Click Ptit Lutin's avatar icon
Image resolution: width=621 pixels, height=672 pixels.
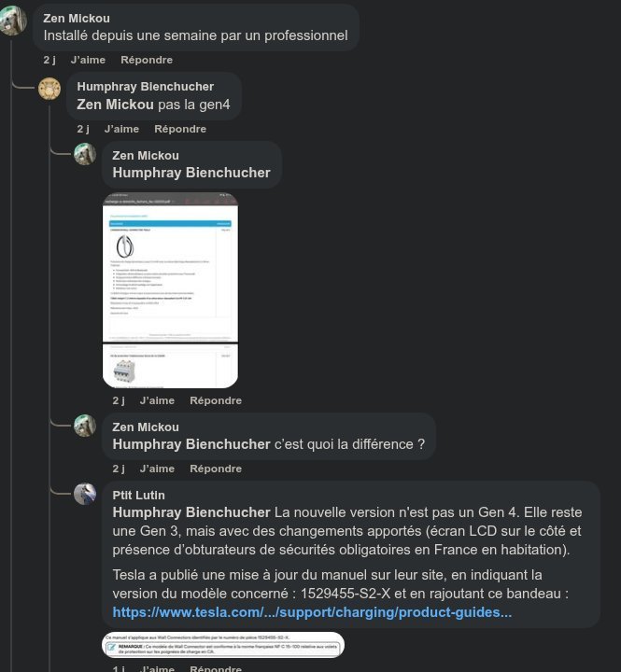(x=85, y=494)
